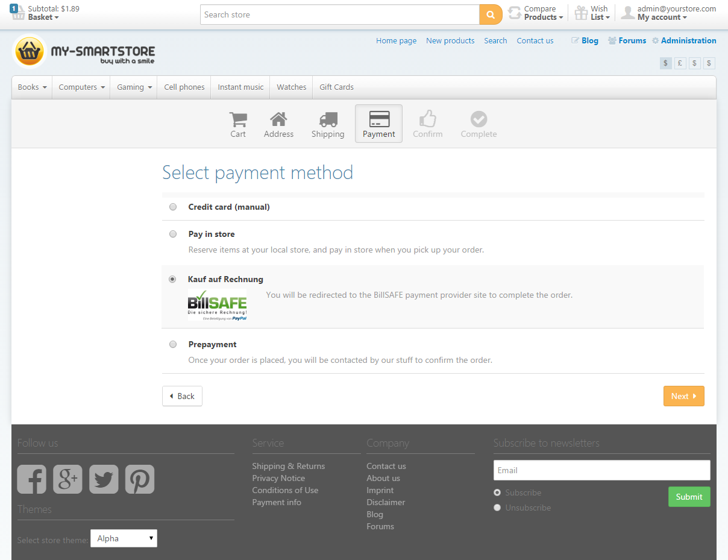Select the Address checkout step icon
Image resolution: width=728 pixels, height=560 pixels.
click(278, 118)
